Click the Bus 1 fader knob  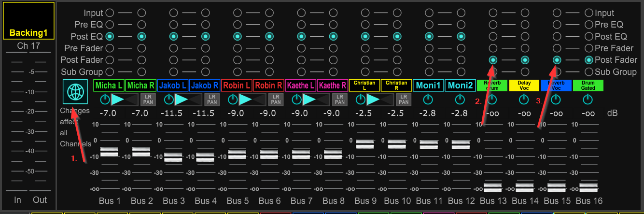click(x=109, y=152)
